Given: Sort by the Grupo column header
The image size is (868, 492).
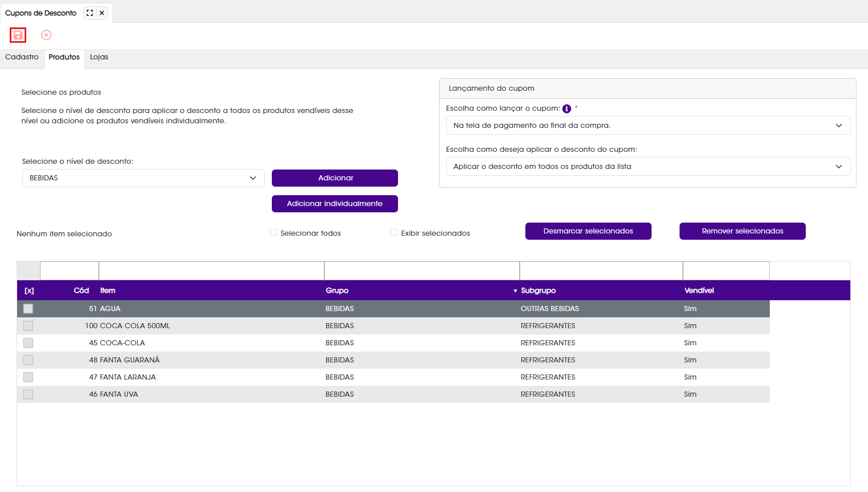Looking at the screenshot, I should tap(337, 291).
